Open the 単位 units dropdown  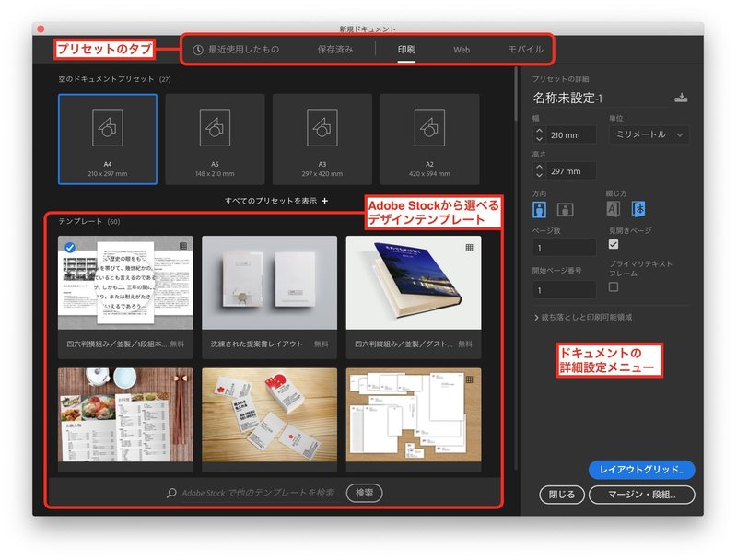click(x=649, y=134)
